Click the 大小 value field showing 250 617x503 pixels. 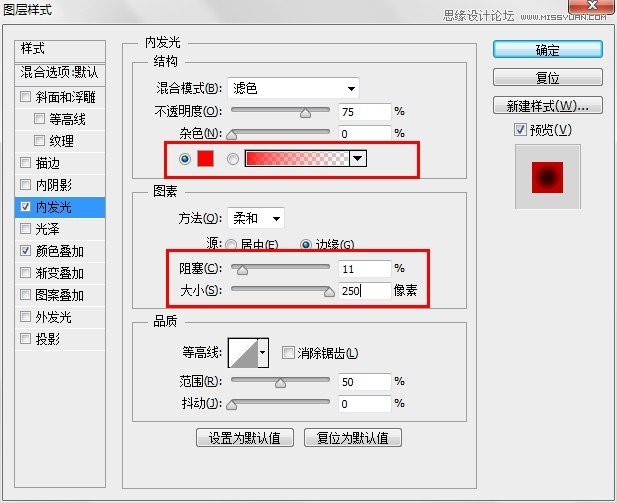[364, 291]
